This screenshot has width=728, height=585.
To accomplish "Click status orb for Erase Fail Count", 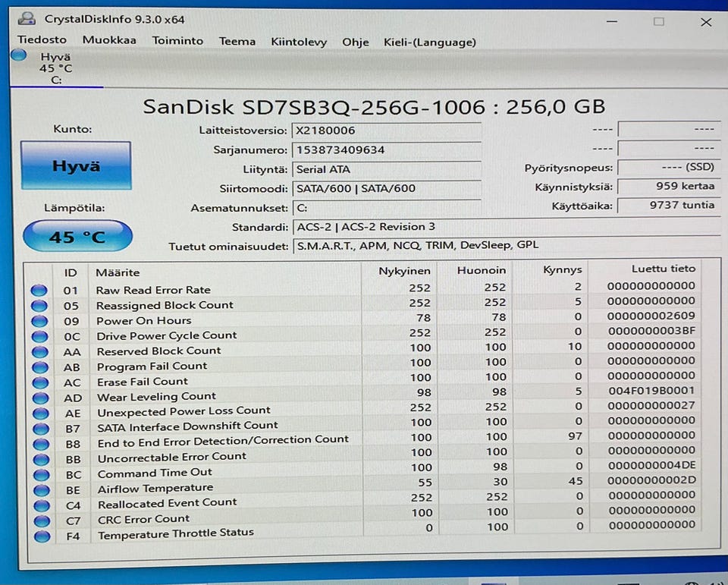I will pyautogui.click(x=40, y=382).
